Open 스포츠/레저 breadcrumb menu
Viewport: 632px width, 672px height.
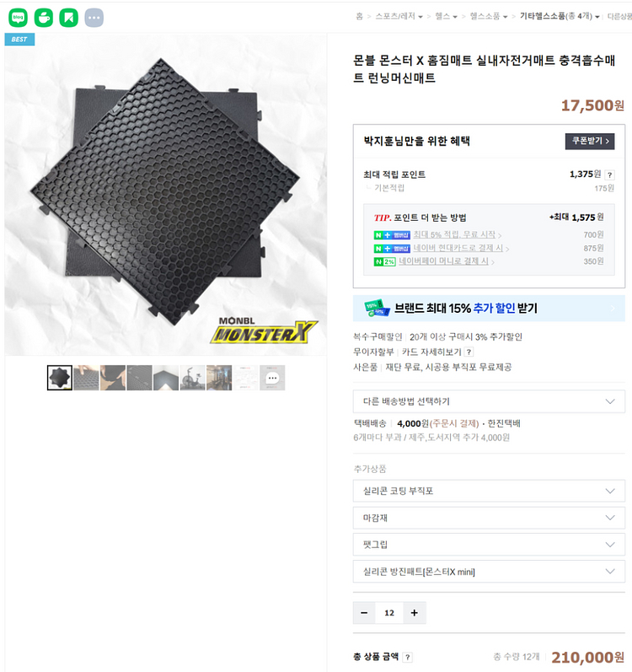[399, 16]
